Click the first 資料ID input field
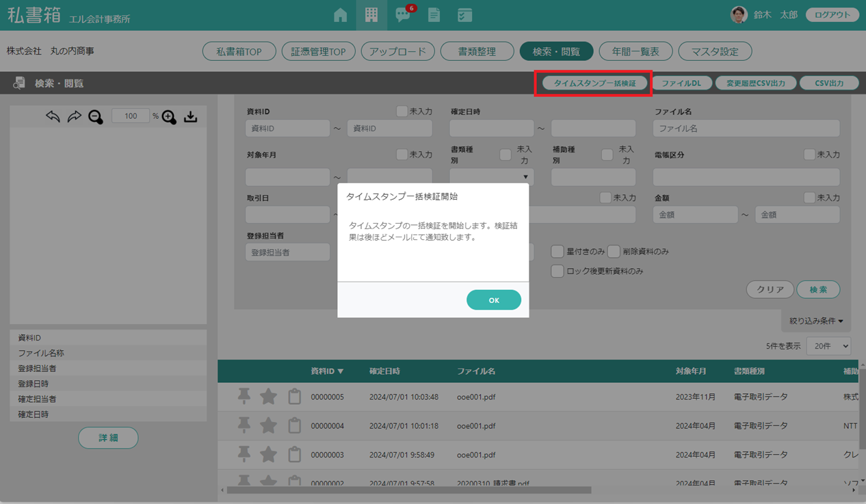This screenshot has width=866, height=504. (x=288, y=128)
